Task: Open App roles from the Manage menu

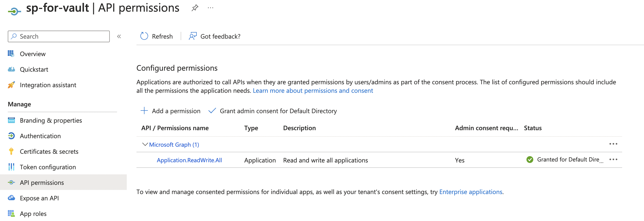Action: click(x=33, y=213)
